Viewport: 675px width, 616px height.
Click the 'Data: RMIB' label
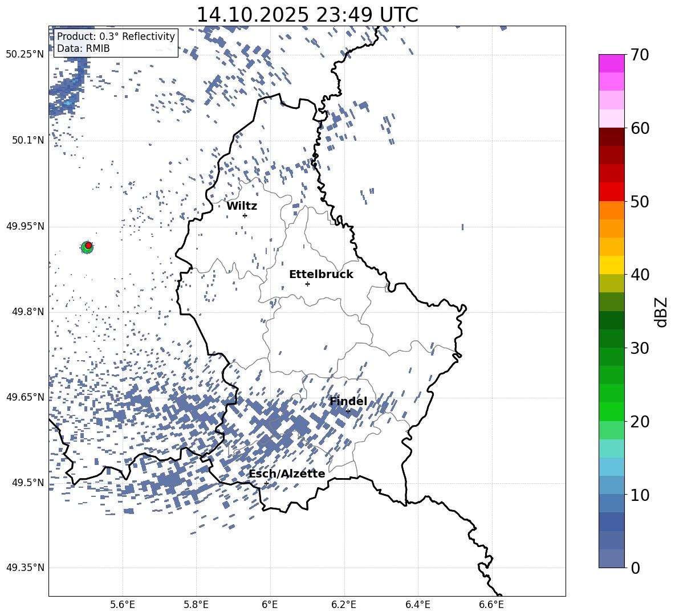click(83, 48)
